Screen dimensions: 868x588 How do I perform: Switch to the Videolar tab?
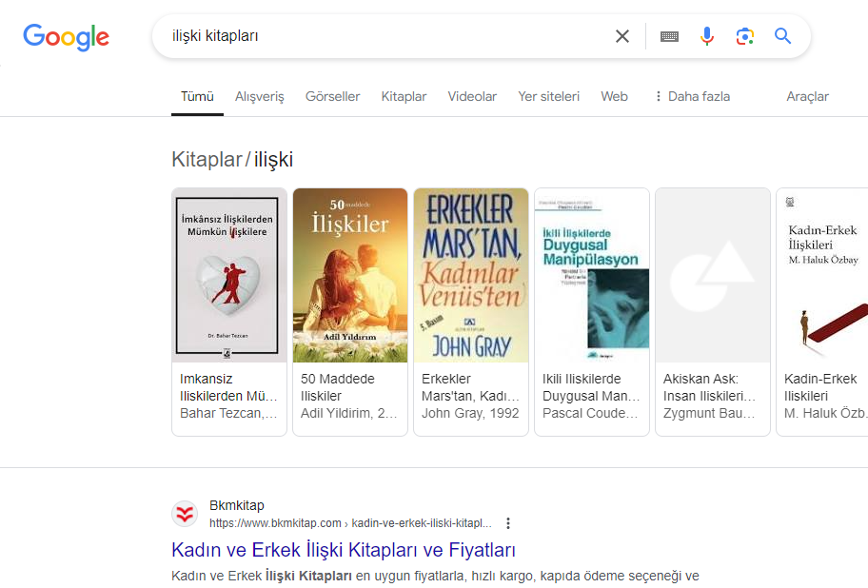point(472,96)
